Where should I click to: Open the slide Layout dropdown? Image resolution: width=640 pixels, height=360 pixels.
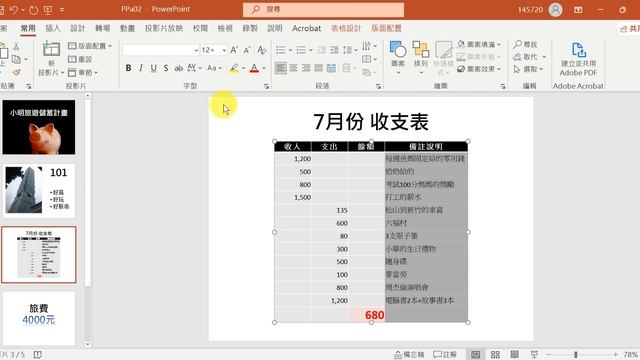(x=90, y=46)
